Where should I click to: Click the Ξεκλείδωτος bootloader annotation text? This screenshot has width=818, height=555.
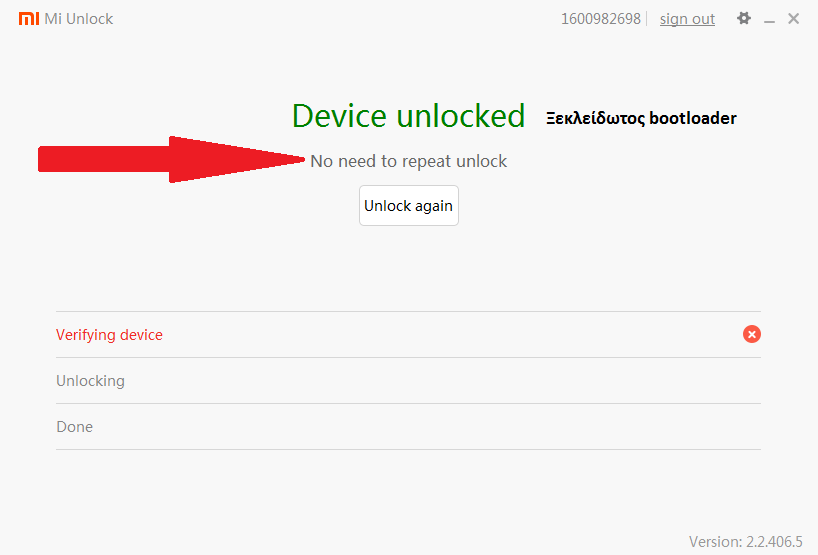click(x=641, y=118)
